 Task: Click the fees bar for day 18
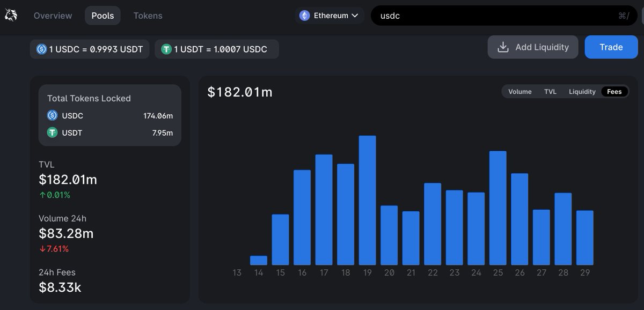[x=346, y=215]
